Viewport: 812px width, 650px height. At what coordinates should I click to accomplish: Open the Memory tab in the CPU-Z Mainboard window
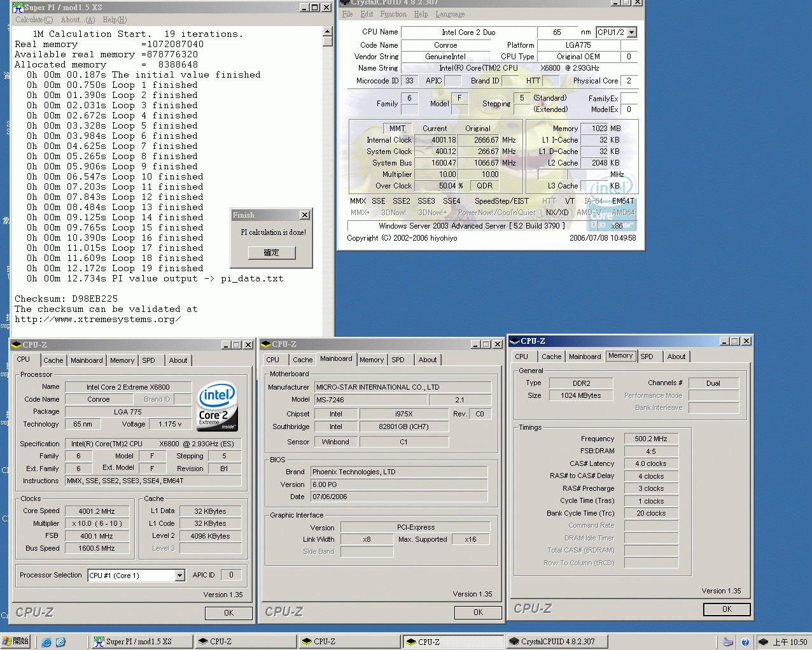click(x=372, y=360)
